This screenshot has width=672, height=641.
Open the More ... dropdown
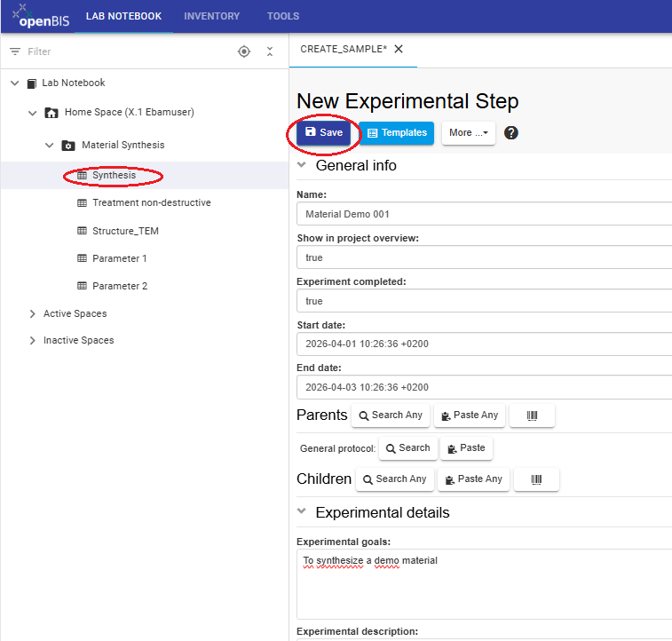pyautogui.click(x=469, y=133)
